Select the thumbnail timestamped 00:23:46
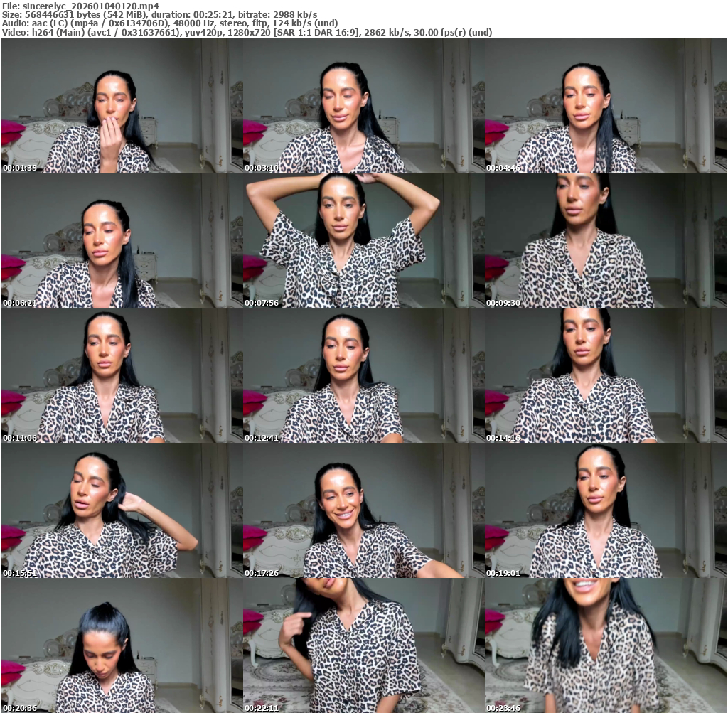This screenshot has height=713, width=728. (x=606, y=645)
